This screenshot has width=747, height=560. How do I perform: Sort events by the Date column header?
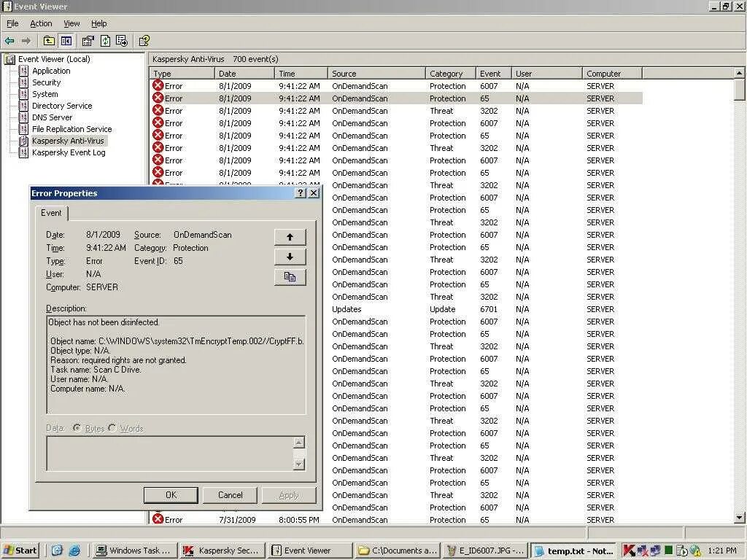pyautogui.click(x=244, y=74)
